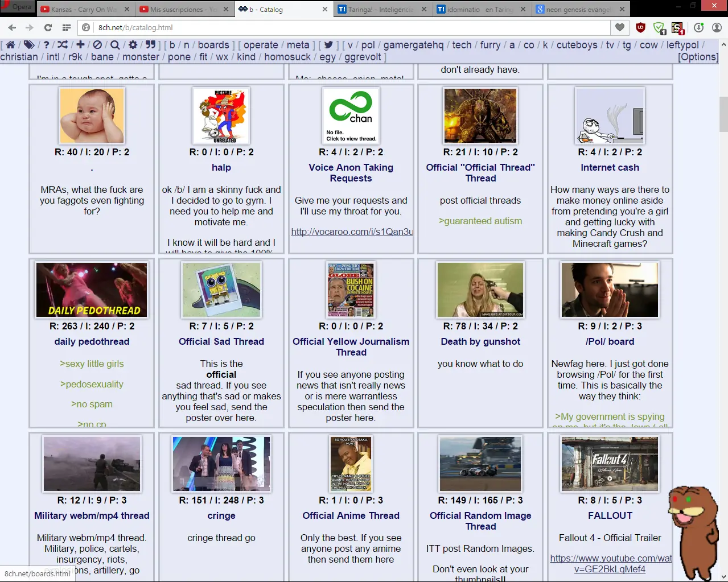
Task: Open the leftypol board link
Action: (x=682, y=45)
